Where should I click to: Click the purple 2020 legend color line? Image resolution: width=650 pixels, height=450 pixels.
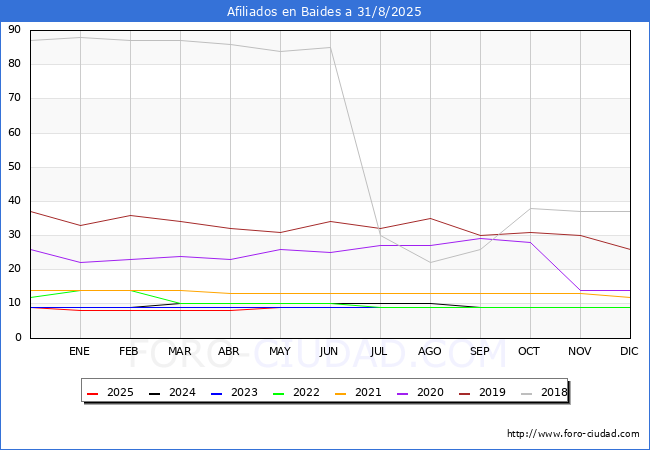click(x=405, y=393)
